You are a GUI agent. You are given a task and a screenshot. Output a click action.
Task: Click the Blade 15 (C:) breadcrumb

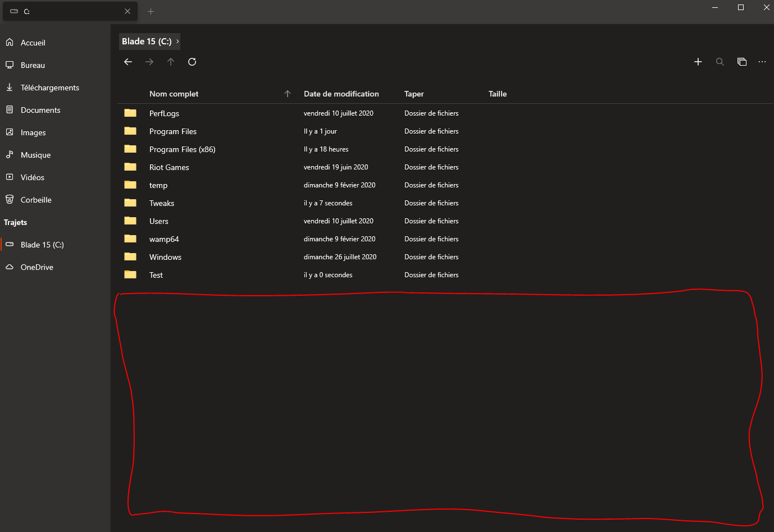click(x=146, y=41)
